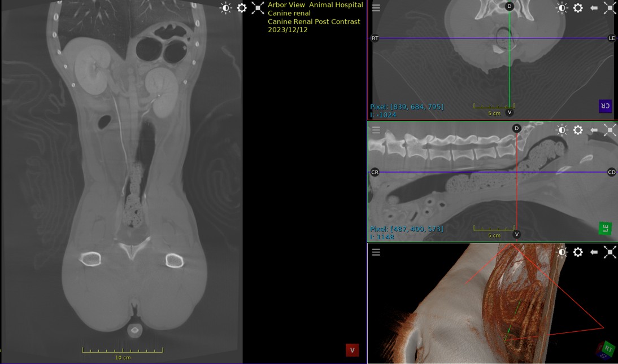Expand main coronal view to fullscreen
618x364 pixels.
point(258,8)
